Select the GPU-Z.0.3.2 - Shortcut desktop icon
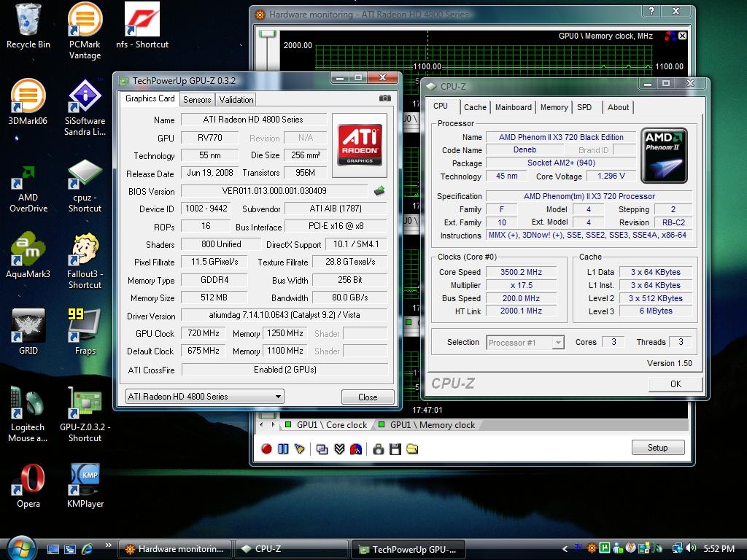747x560 pixels. tap(85, 414)
